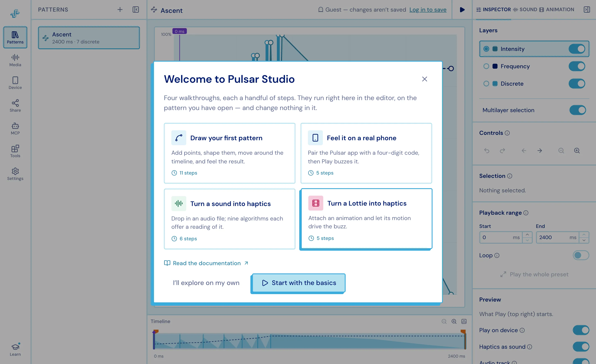596x364 pixels.
Task: Open the Selection info icon
Action: [510, 176]
